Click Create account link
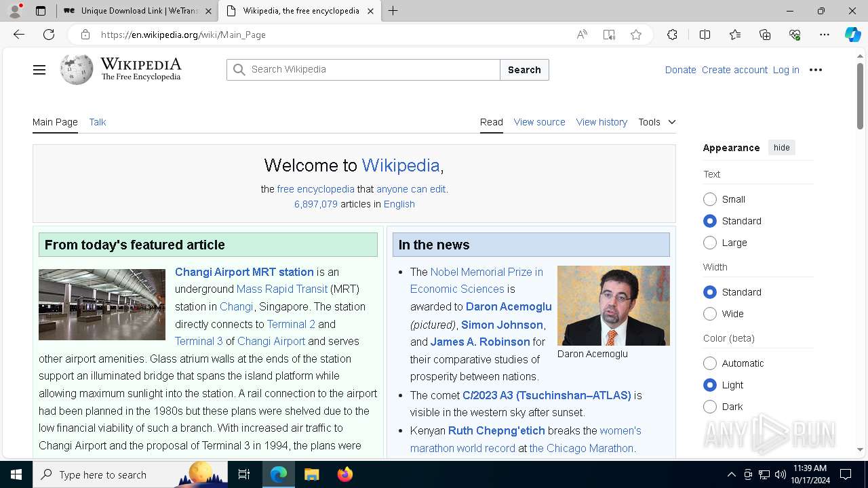 (x=734, y=70)
